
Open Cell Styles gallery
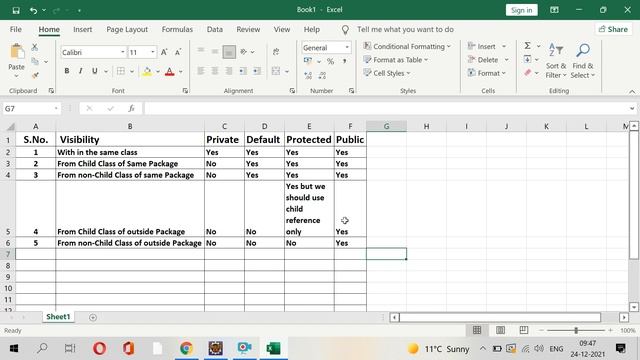387,73
